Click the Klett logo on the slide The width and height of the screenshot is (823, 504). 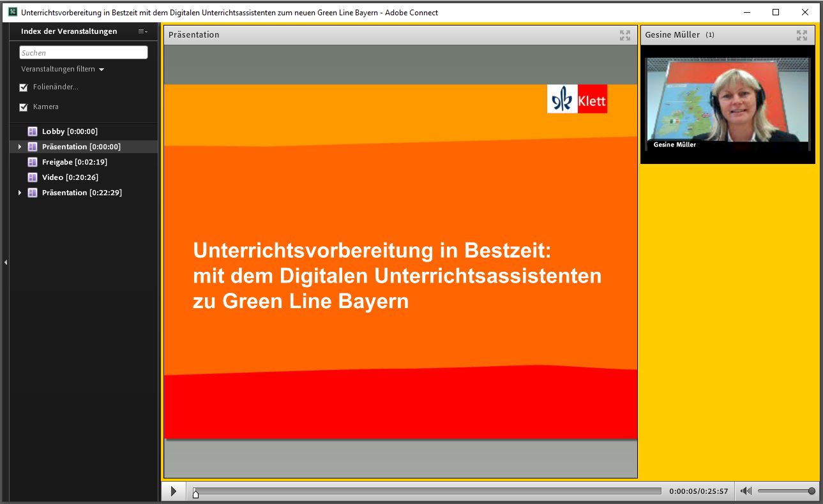tap(577, 99)
